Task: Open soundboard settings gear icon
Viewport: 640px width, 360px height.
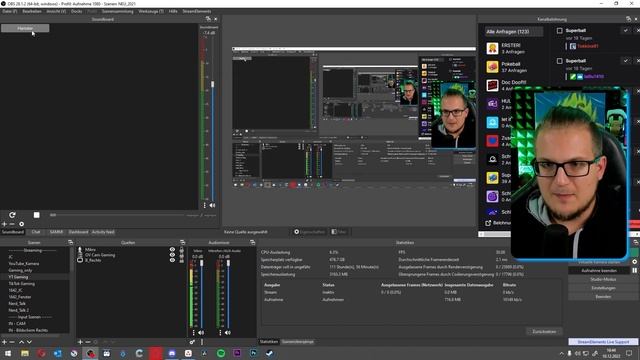Action: pyautogui.click(x=21, y=224)
